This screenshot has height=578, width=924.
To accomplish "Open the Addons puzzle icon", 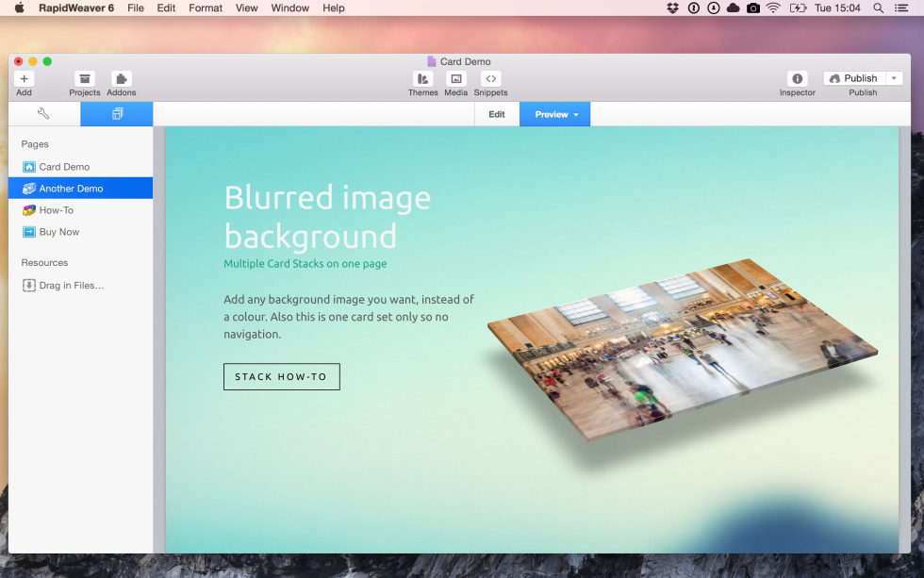I will (121, 79).
